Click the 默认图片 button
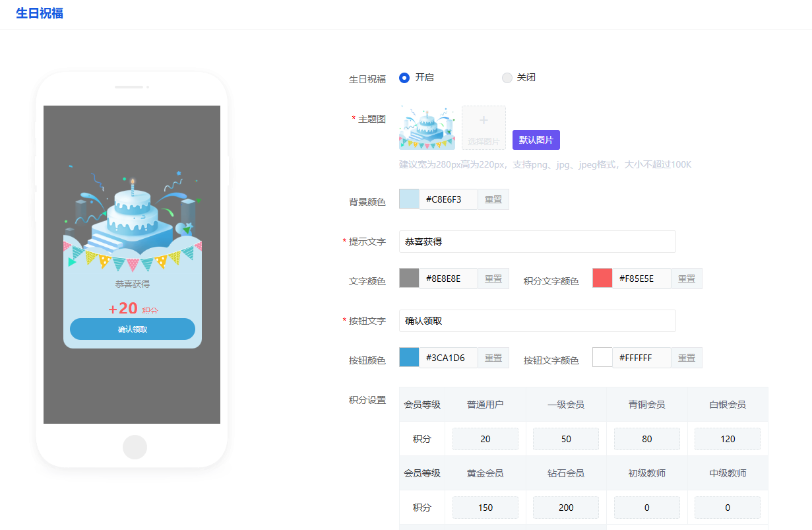The height and width of the screenshot is (530, 812). (x=536, y=140)
